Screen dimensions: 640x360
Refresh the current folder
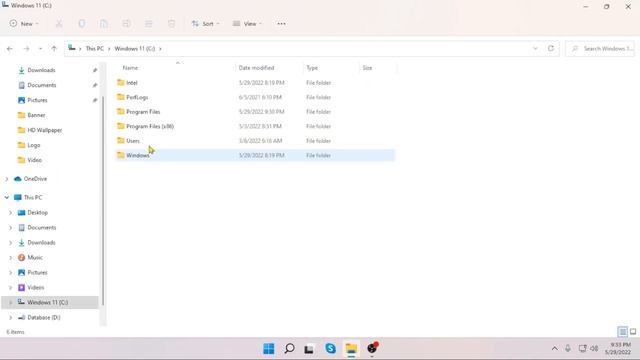pyautogui.click(x=551, y=48)
